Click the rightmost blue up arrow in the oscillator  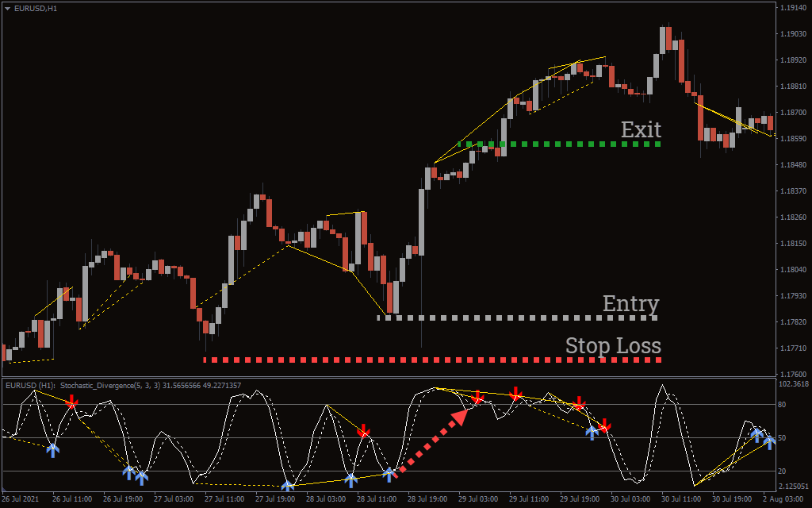pos(769,441)
